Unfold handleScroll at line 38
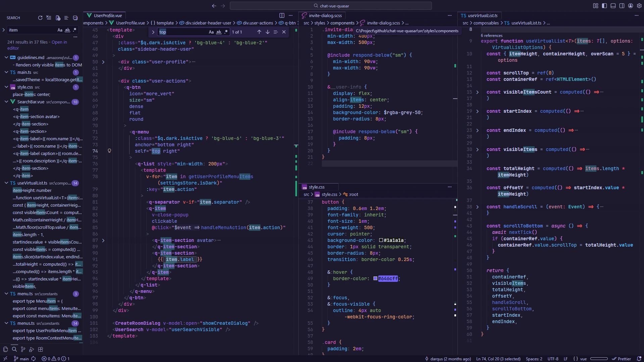This screenshot has width=644, height=362. [x=477, y=207]
